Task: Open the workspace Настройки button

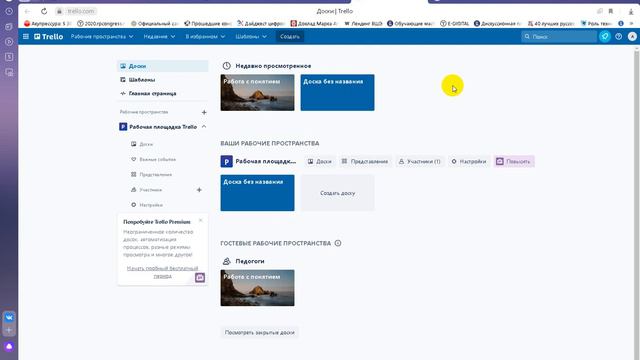Action: click(x=469, y=162)
